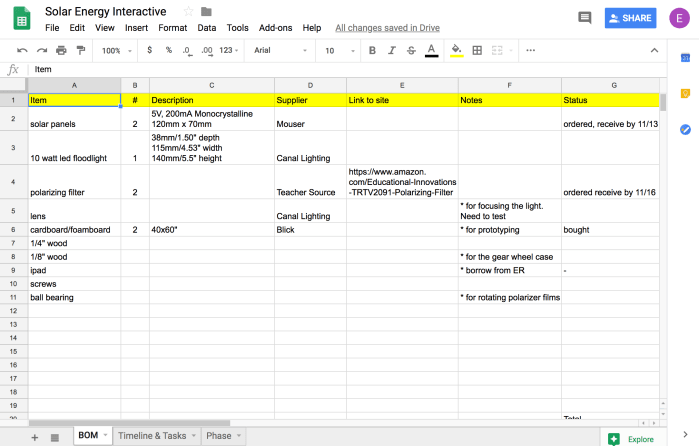Image resolution: width=699 pixels, height=446 pixels.
Task: Star the Solar Energy Interactive document
Action: 189,11
